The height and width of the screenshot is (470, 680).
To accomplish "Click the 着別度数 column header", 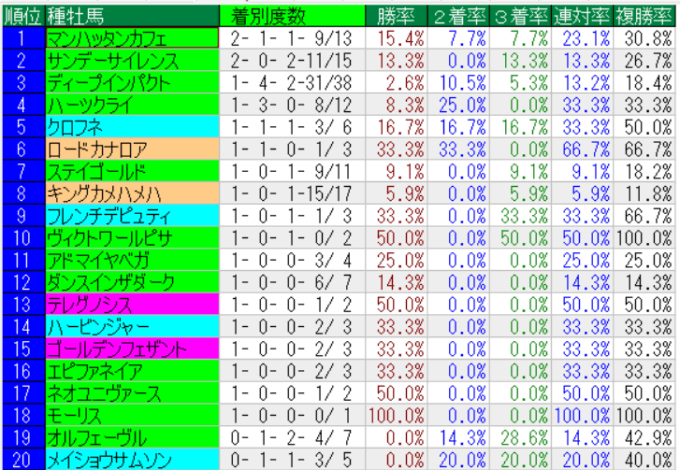I will [292, 16].
